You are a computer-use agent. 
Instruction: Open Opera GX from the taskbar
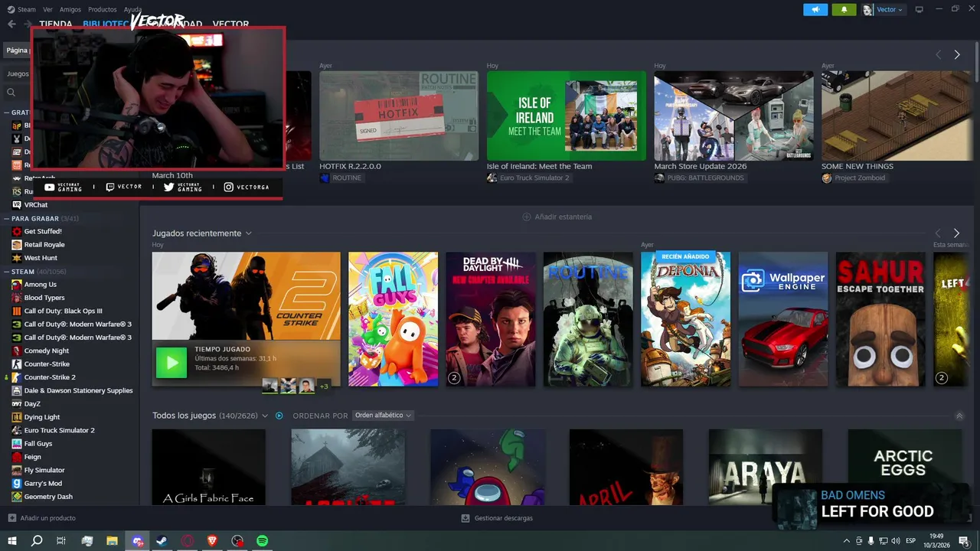coord(187,541)
